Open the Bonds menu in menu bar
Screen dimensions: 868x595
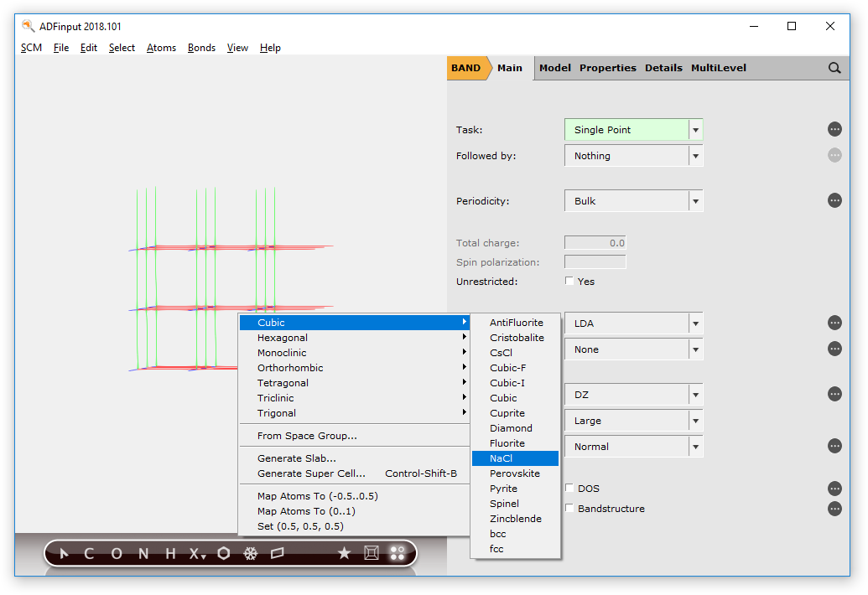pyautogui.click(x=201, y=48)
